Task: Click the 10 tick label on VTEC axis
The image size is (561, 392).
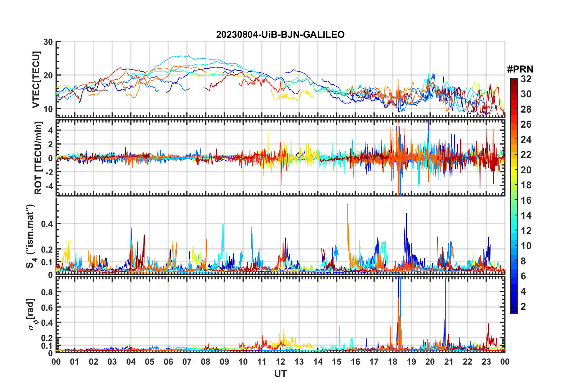Action: pyautogui.click(x=48, y=109)
